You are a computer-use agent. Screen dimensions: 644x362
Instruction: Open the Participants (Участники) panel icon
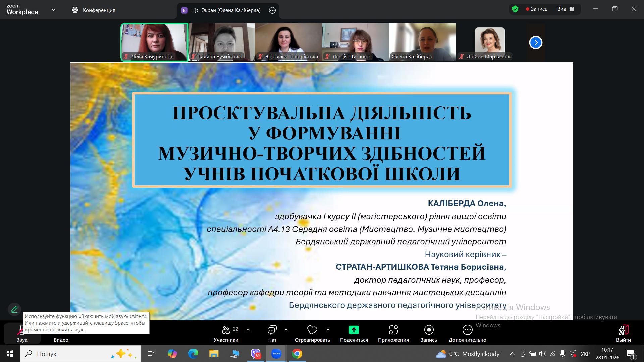click(x=226, y=330)
